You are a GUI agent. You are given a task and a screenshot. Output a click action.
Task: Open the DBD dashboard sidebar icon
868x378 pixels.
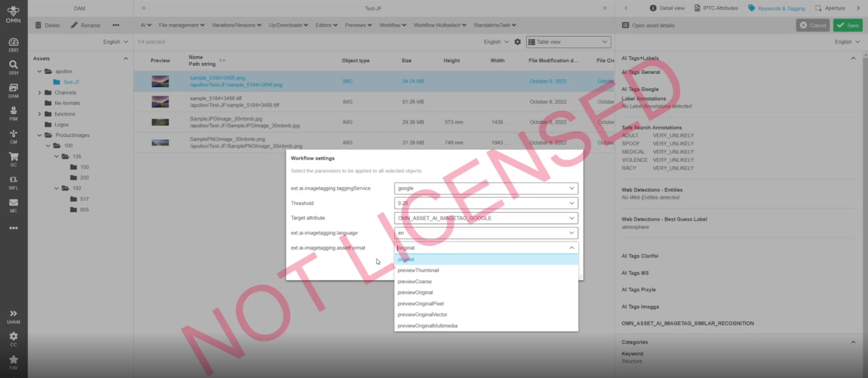13,44
